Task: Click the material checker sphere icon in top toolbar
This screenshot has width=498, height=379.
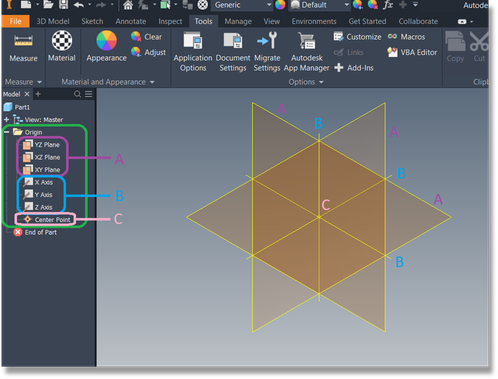Action: tap(202, 5)
